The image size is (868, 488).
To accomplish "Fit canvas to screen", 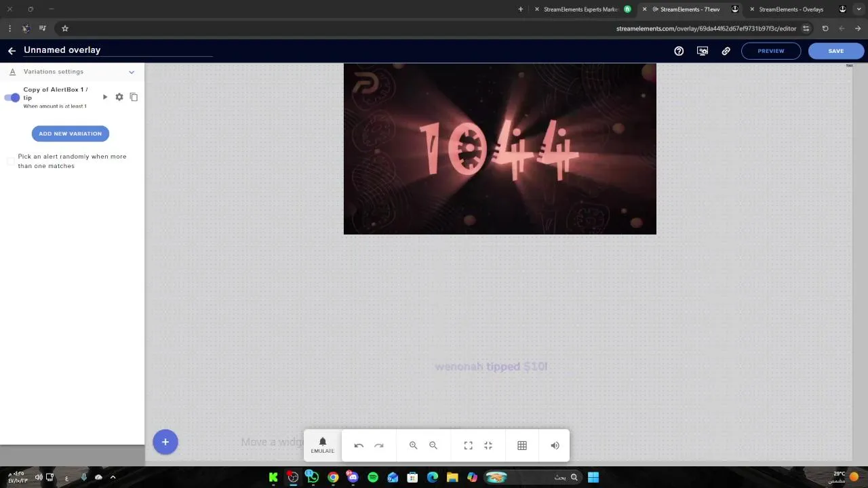I will coord(468,445).
